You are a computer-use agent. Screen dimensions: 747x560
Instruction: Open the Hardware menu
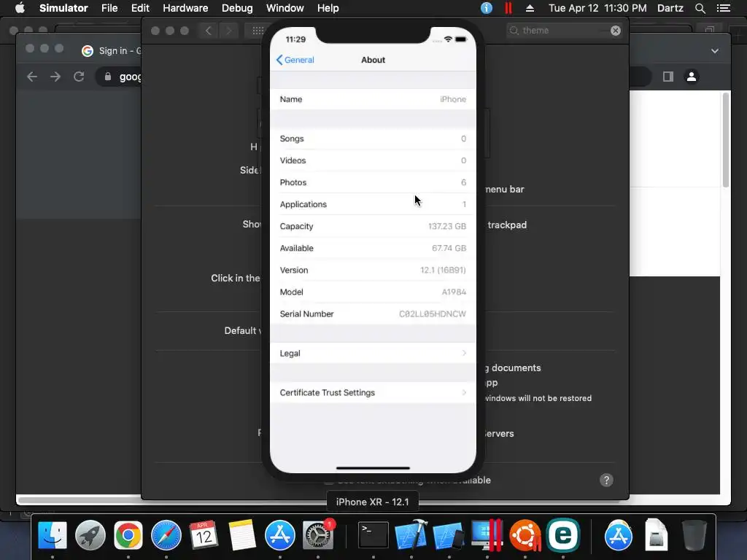tap(185, 8)
